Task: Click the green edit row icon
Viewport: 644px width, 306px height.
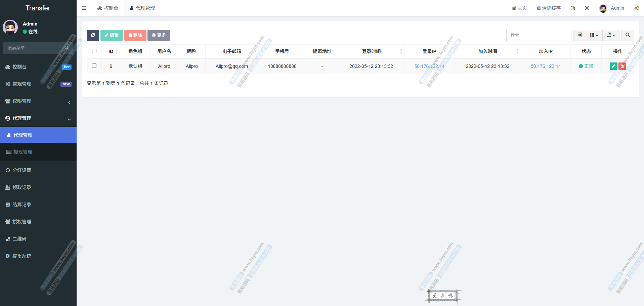Action: (613, 66)
